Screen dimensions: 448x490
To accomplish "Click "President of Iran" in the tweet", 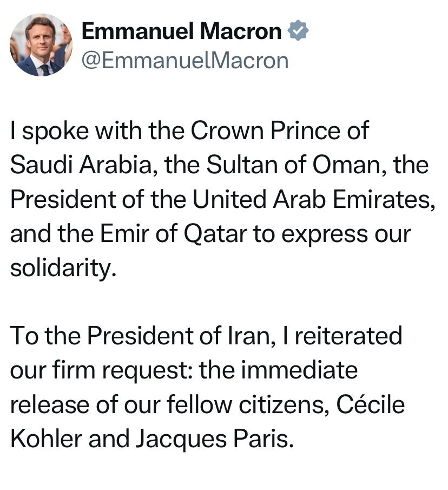I will point(179,336).
